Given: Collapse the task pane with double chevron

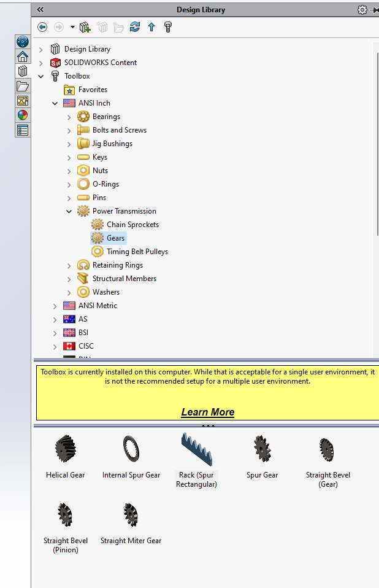Looking at the screenshot, I should coord(40,10).
